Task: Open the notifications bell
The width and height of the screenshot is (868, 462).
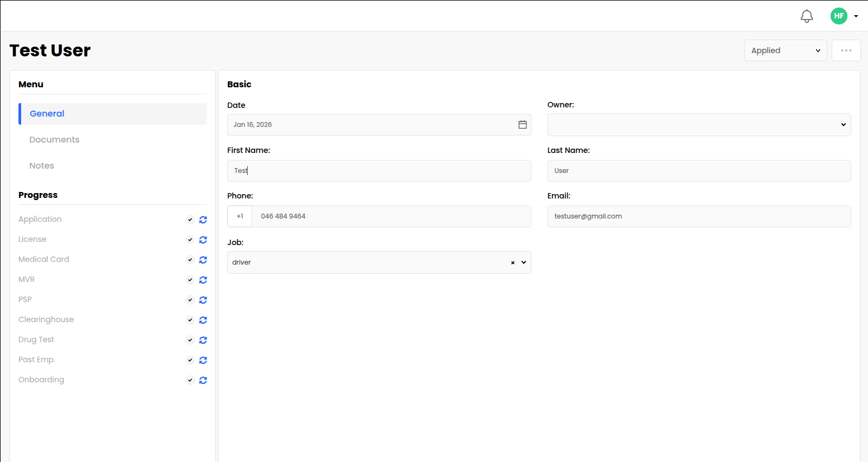Action: 807,16
